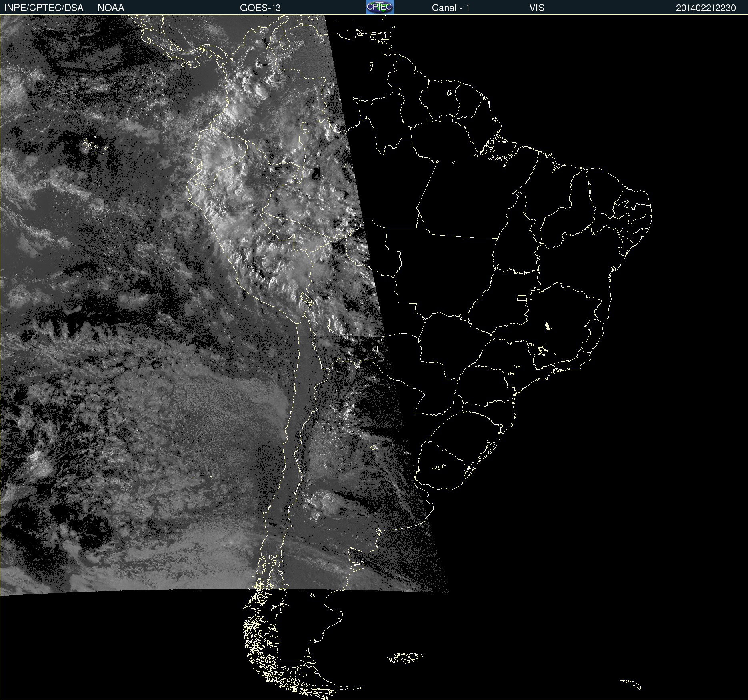Click the CPTEC logo in header
This screenshot has height=700, width=748.
380,7
